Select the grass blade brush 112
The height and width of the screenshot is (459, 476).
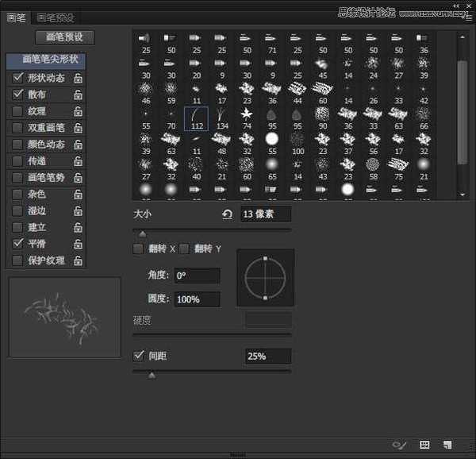click(x=196, y=118)
